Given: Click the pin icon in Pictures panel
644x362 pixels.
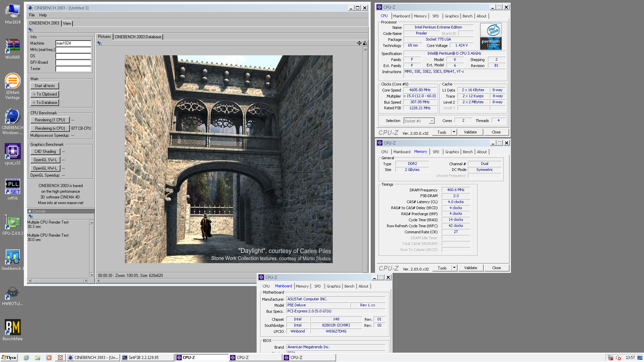Looking at the screenshot, I should tap(99, 43).
